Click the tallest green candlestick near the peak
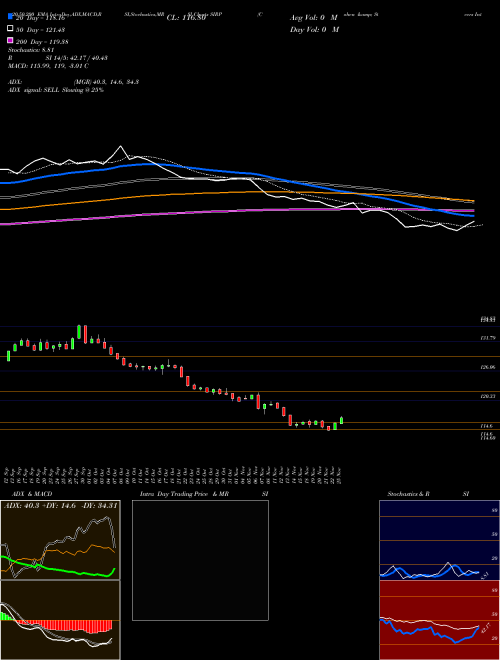 click(79, 332)
